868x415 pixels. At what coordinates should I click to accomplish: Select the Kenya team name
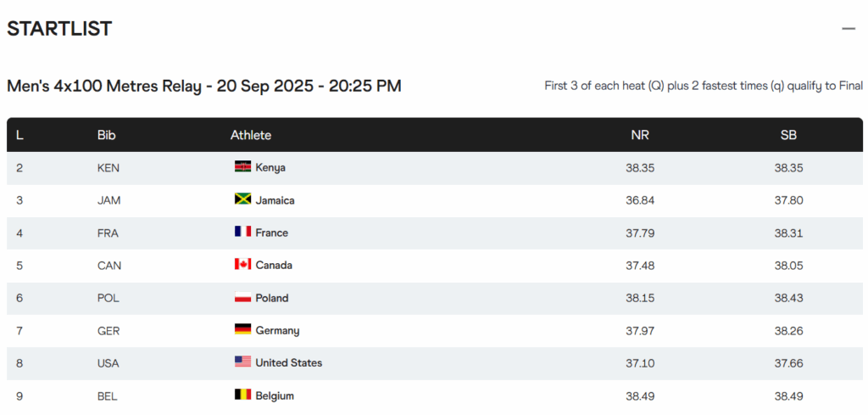[270, 168]
